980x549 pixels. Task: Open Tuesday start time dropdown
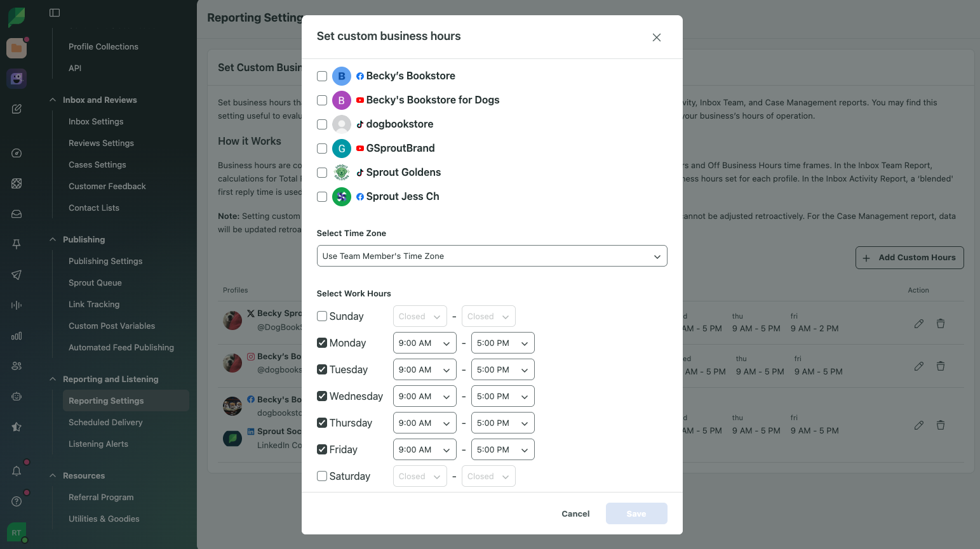(x=424, y=369)
